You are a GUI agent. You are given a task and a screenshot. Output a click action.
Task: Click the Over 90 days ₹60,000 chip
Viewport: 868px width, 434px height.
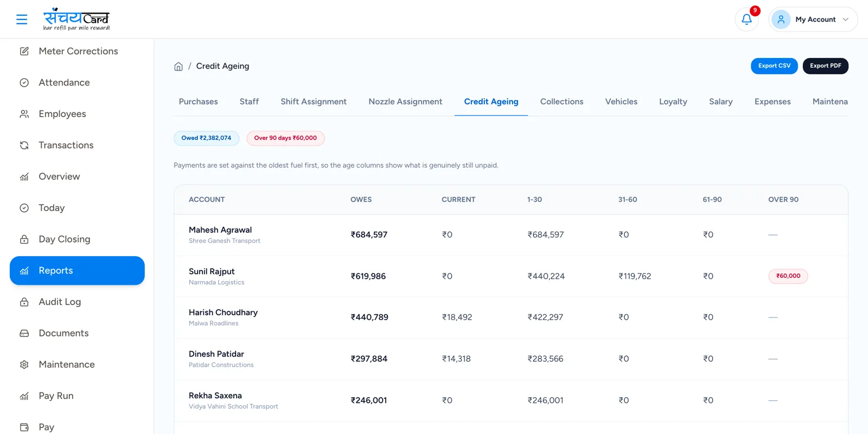tap(285, 138)
